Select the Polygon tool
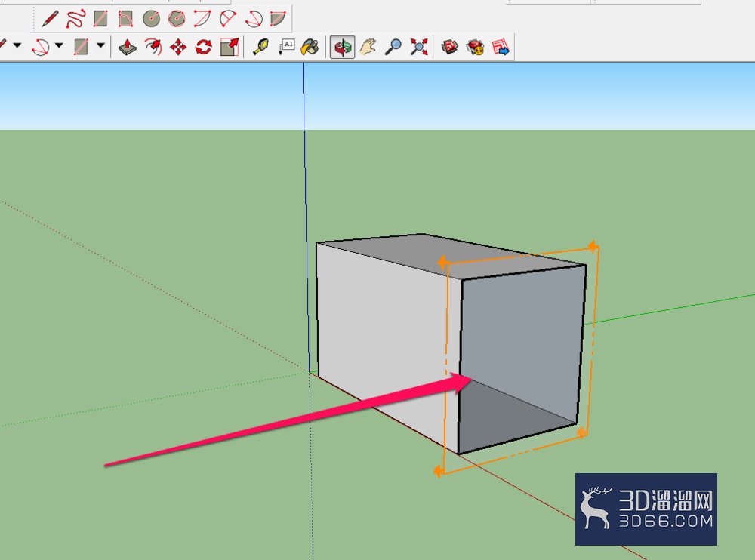Image resolution: width=755 pixels, height=560 pixels. pos(177,19)
